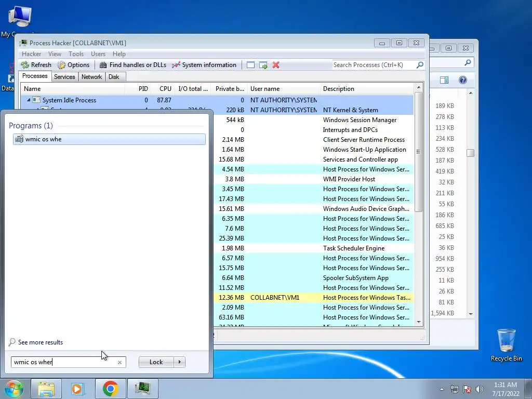532x399 pixels.
Task: Click the search magnifier in Process Hacker
Action: [420, 64]
